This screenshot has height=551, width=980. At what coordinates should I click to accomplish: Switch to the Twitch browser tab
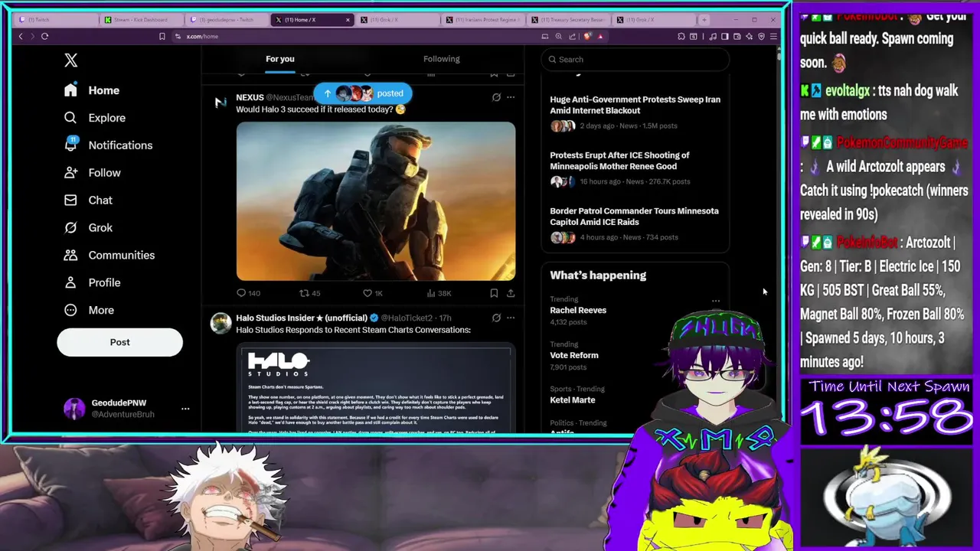(x=55, y=19)
